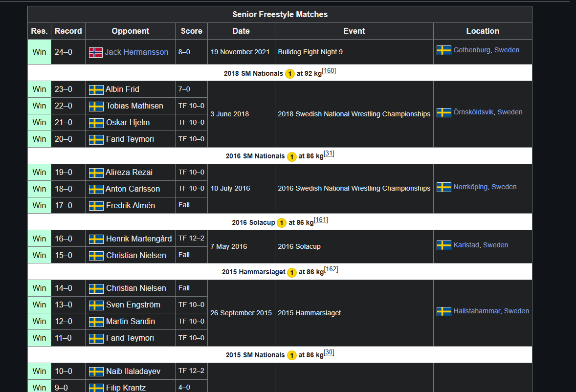576x392 pixels.
Task: Open the Sweden link beside Hallstahammar
Action: click(x=516, y=311)
